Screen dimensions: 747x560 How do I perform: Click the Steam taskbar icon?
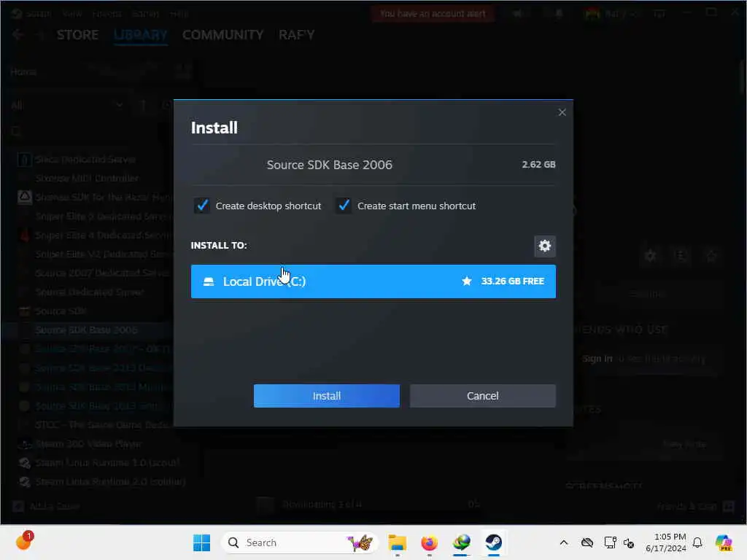pyautogui.click(x=493, y=542)
